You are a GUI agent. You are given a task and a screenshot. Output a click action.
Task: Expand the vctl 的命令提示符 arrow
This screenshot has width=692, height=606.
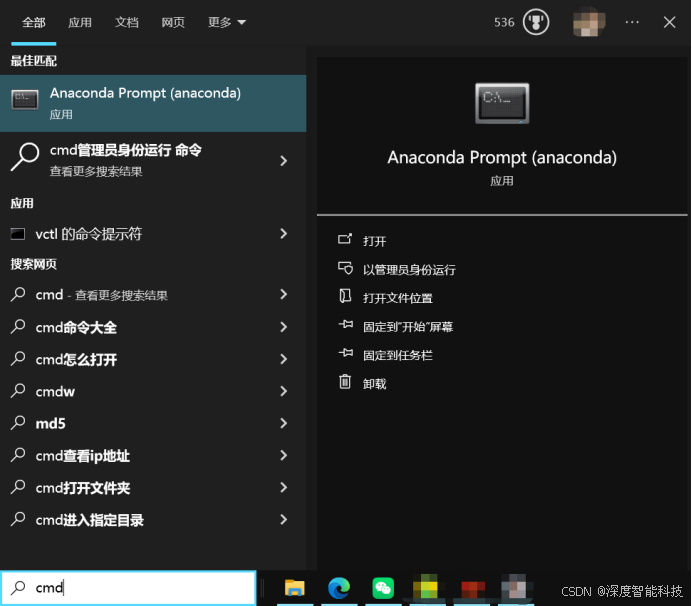point(284,233)
